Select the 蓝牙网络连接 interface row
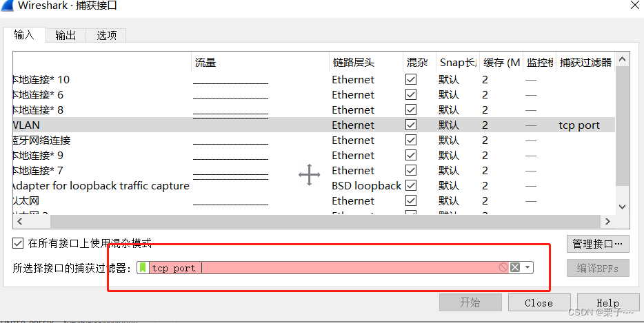The width and height of the screenshot is (644, 323). [x=314, y=140]
